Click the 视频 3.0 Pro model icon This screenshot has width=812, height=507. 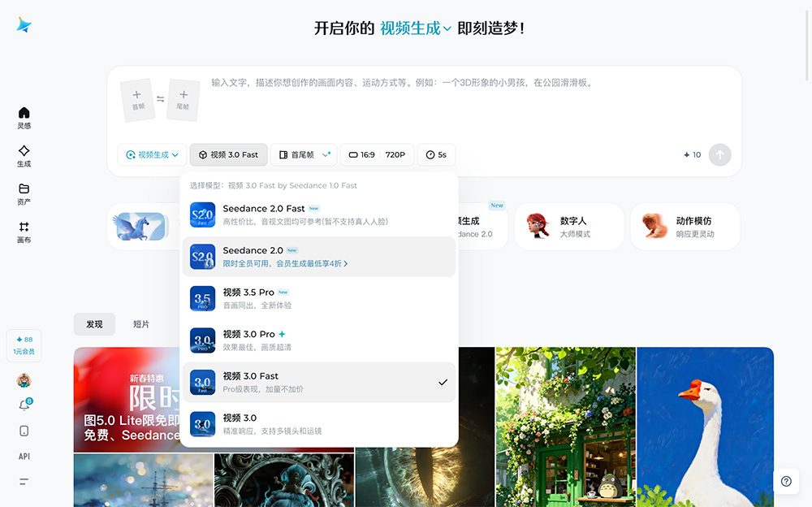(x=202, y=340)
